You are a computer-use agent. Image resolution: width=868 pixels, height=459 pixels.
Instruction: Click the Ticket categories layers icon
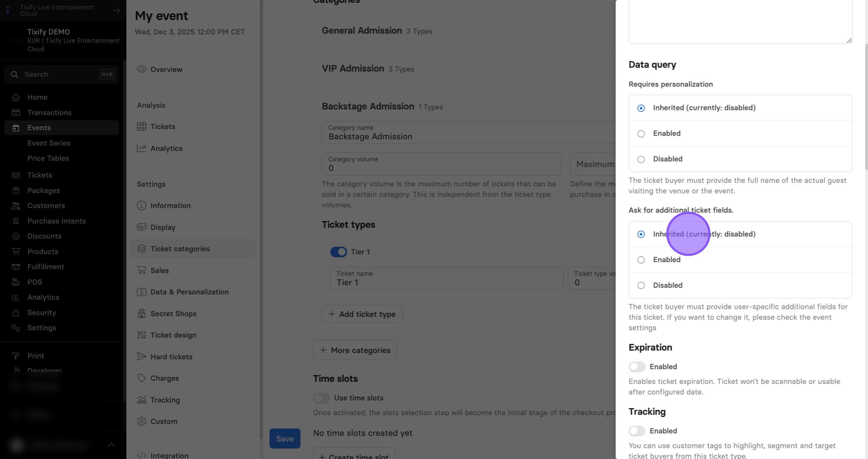coord(141,249)
